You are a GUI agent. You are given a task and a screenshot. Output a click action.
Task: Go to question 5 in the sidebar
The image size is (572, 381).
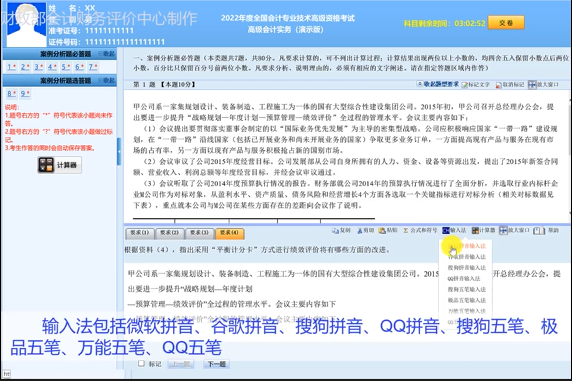[x=66, y=67]
